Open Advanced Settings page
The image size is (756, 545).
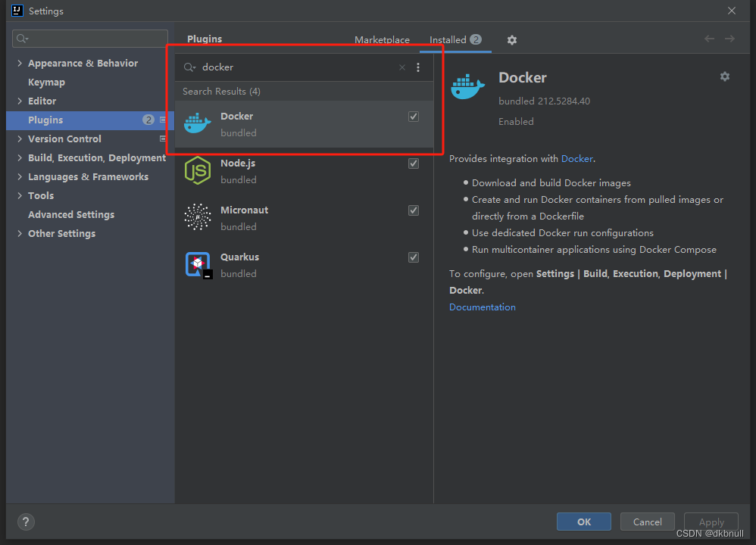[71, 214]
